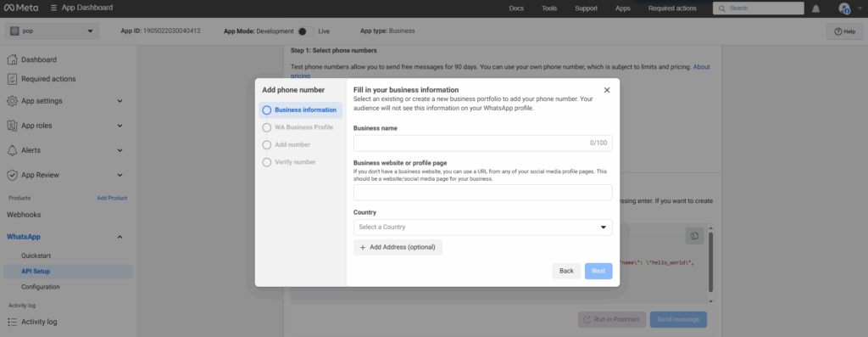Image resolution: width=868 pixels, height=337 pixels.
Task: Click the Add Product link
Action: pyautogui.click(x=112, y=198)
